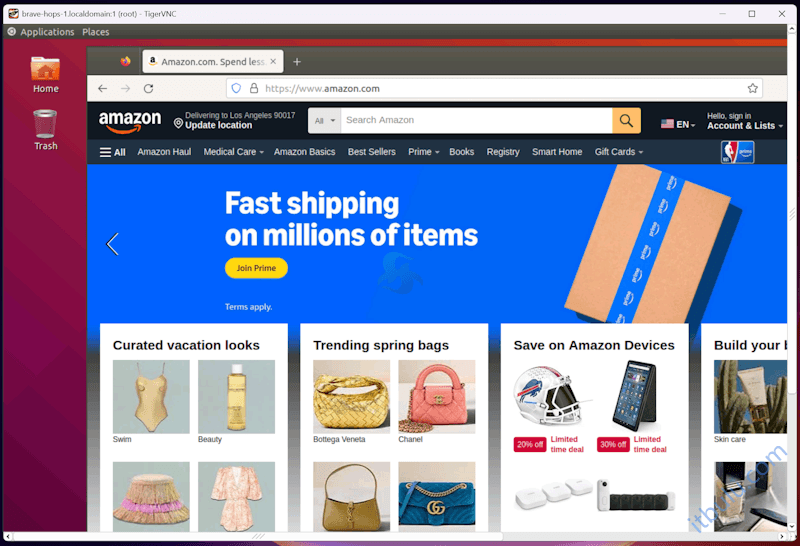Expand the Medical Care menu

point(233,152)
